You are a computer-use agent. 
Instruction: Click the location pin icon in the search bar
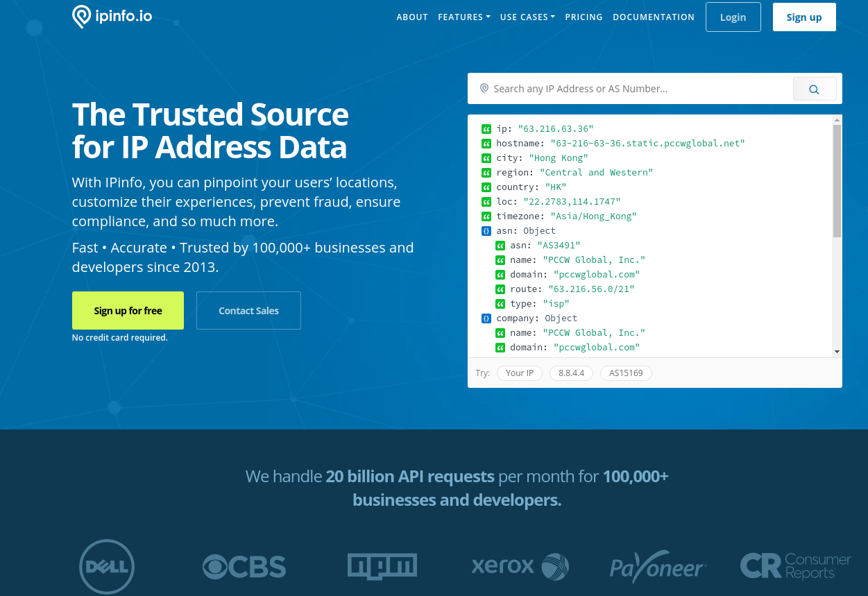click(x=484, y=88)
